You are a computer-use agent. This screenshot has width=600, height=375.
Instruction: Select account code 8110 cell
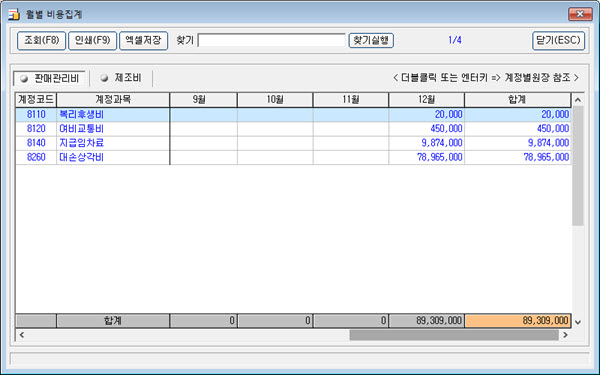tap(36, 114)
